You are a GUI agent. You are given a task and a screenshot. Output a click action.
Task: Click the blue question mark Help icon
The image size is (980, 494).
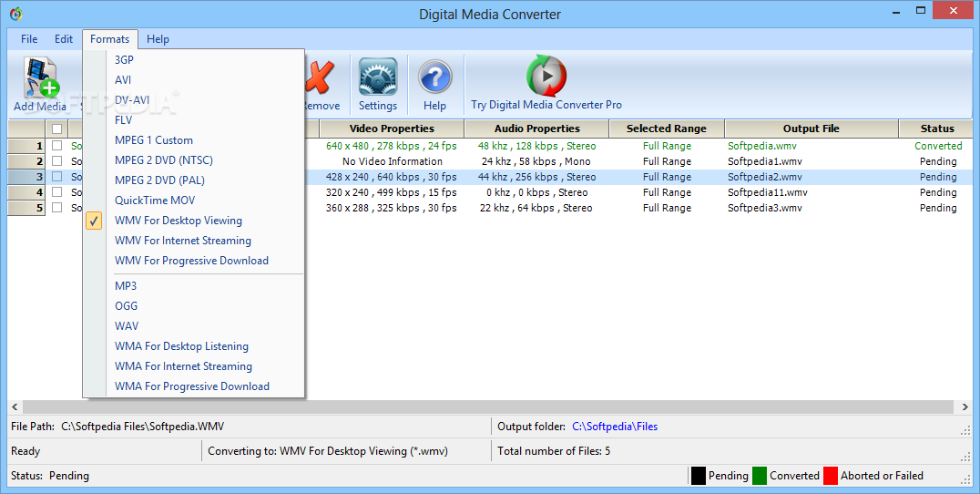tap(435, 77)
